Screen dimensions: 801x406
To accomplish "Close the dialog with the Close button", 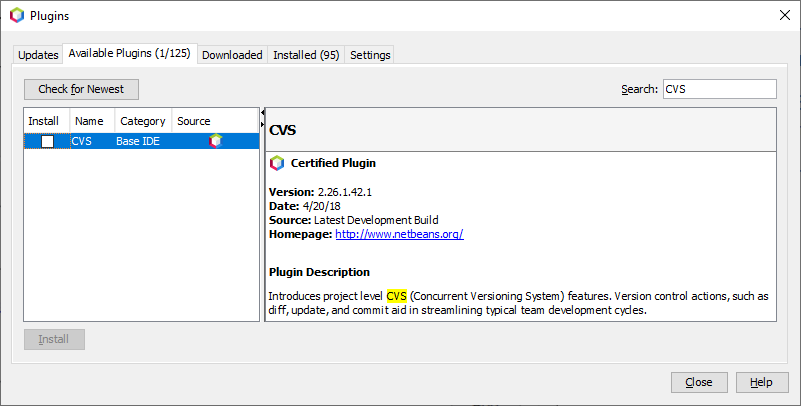I will point(699,382).
